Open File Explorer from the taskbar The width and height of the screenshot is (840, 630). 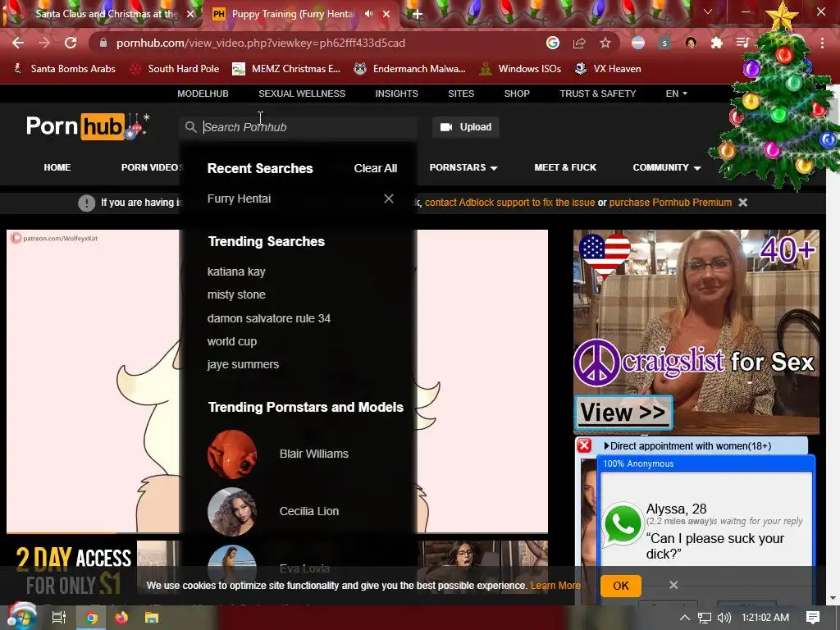point(152,618)
